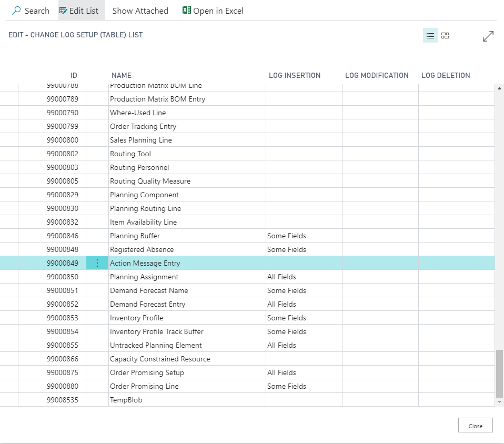Switch to tile view layout

tap(445, 35)
